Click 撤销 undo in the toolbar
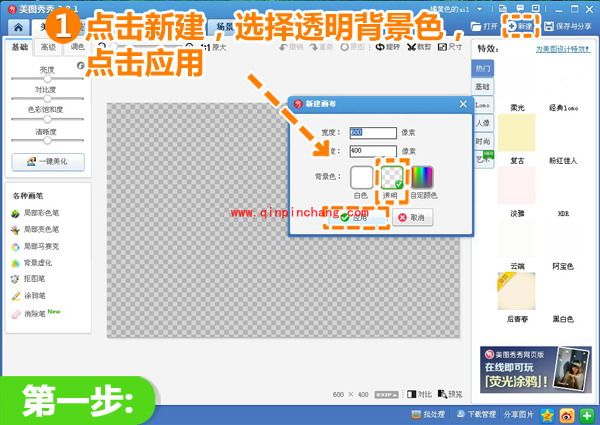The height and width of the screenshot is (425, 600). point(291,47)
